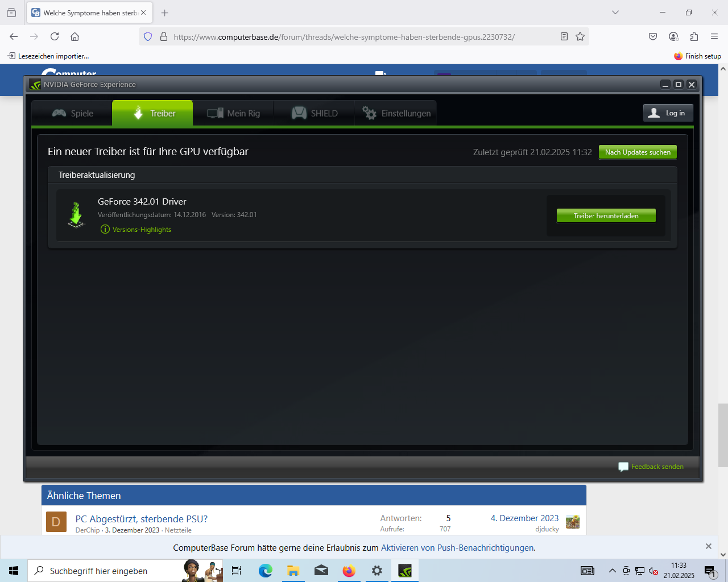Image resolution: width=728 pixels, height=582 pixels.
Task: Click the Firefox address bar URL
Action: coord(344,37)
